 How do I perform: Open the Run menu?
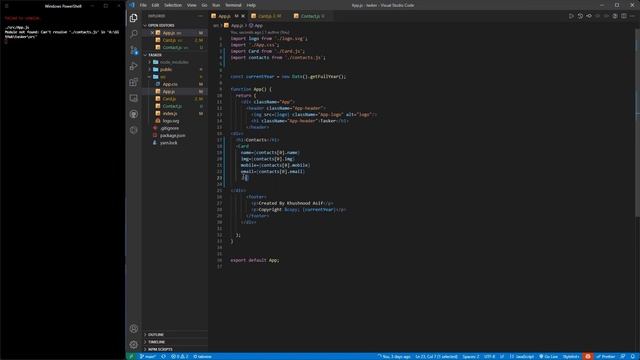point(216,5)
